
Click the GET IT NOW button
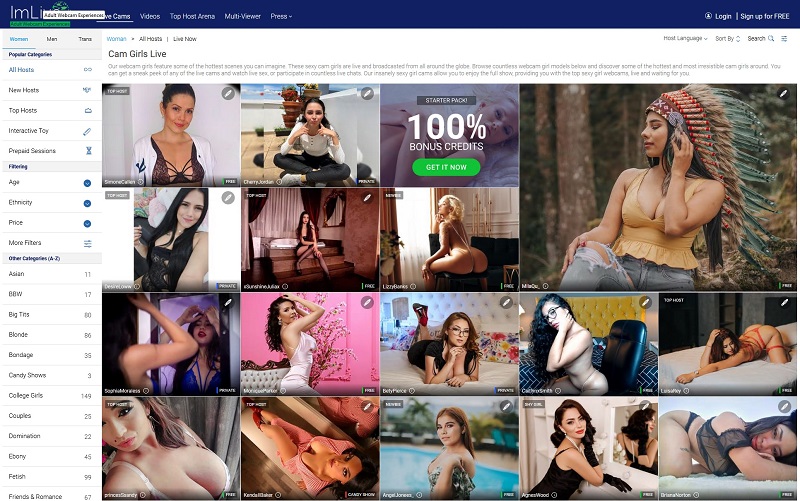coord(446,167)
